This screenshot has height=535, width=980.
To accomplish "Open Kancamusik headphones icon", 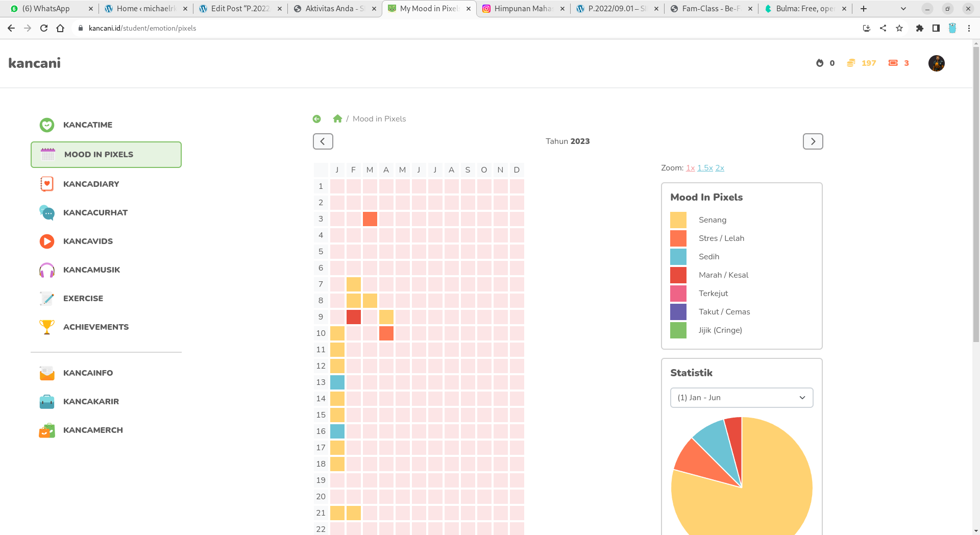I will pos(47,270).
